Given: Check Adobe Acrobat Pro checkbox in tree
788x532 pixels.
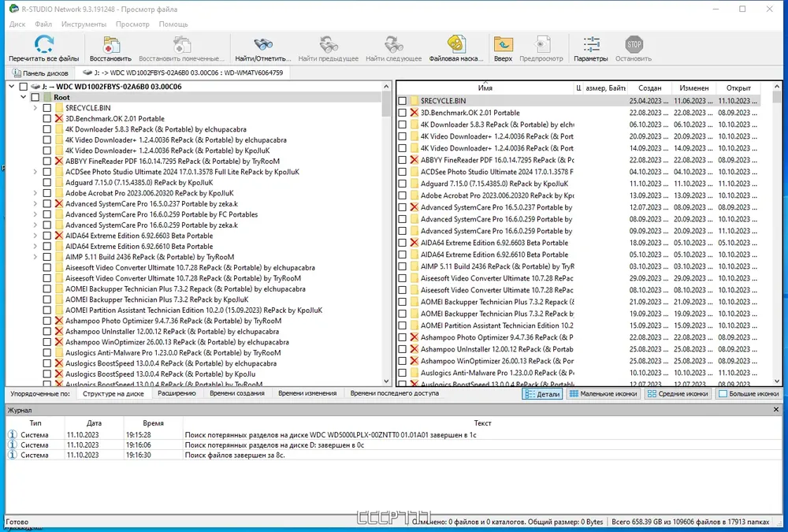Looking at the screenshot, I should coord(46,193).
